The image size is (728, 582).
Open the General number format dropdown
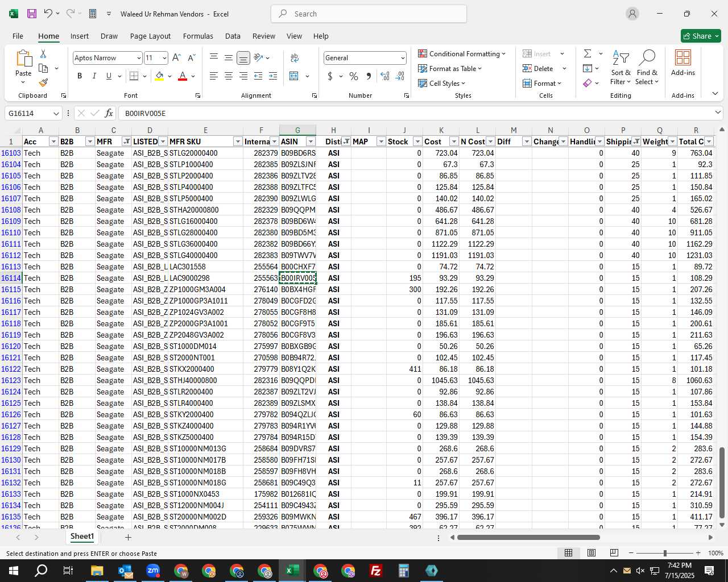point(403,58)
